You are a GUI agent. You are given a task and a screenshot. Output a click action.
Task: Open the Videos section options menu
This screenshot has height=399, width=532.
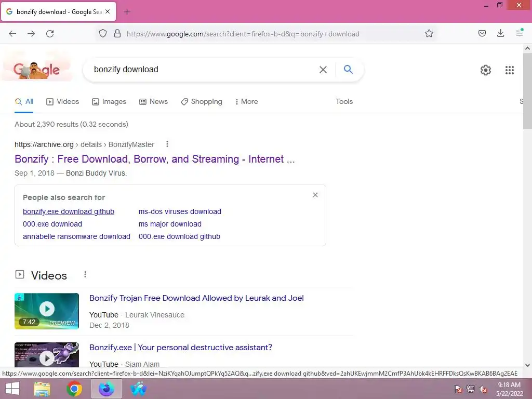pos(85,274)
